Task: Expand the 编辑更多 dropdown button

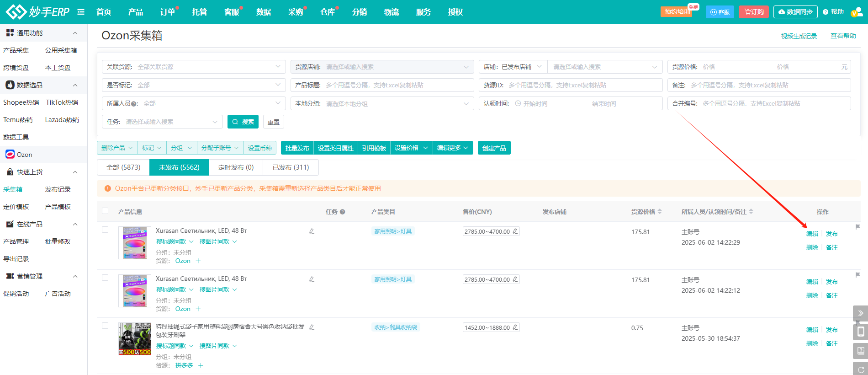Action: [x=452, y=148]
